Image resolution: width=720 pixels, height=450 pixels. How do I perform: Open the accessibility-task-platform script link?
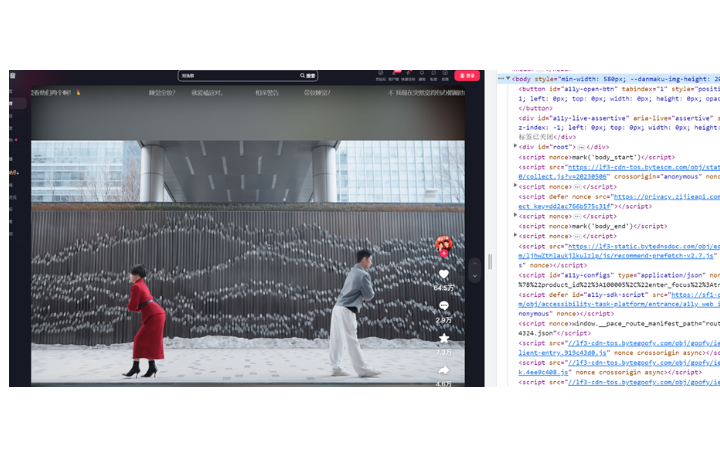[x=619, y=304]
